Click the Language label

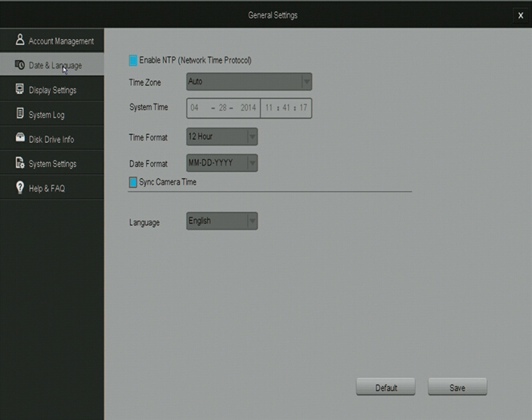pos(144,222)
